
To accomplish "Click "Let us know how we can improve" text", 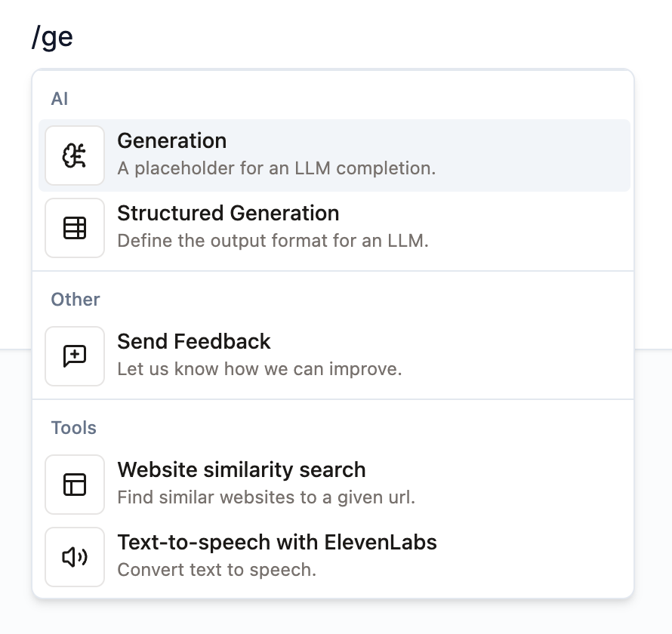I will point(260,370).
